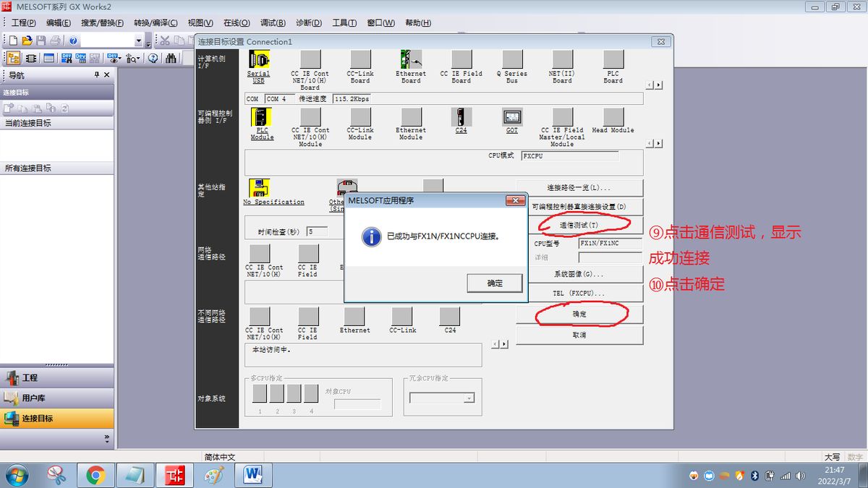Click the No Specification station icon
868x488 pixels.
tap(259, 188)
